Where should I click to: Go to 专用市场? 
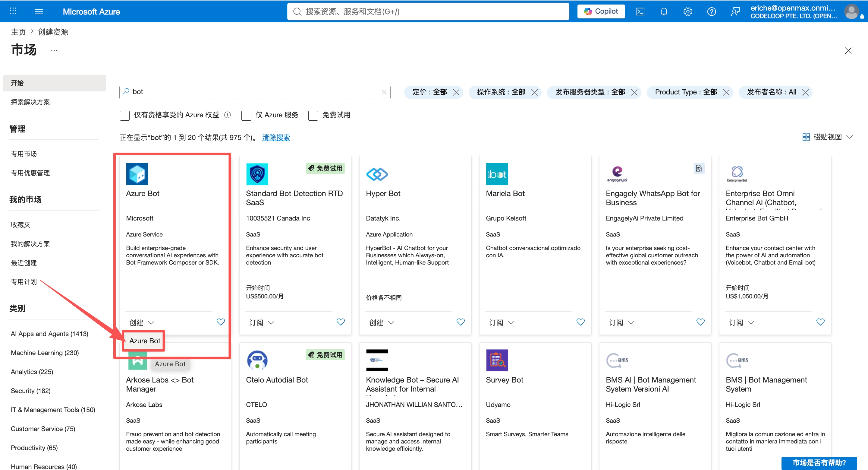pyautogui.click(x=24, y=154)
